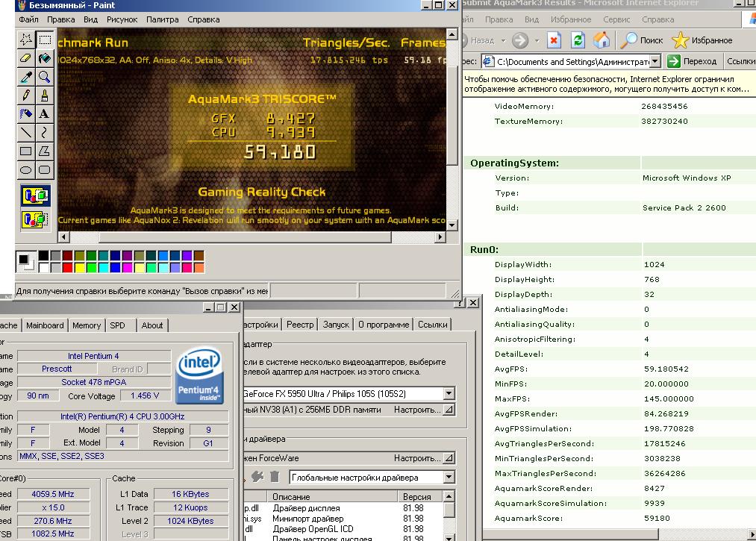Select the Text tool marked A

tap(44, 113)
